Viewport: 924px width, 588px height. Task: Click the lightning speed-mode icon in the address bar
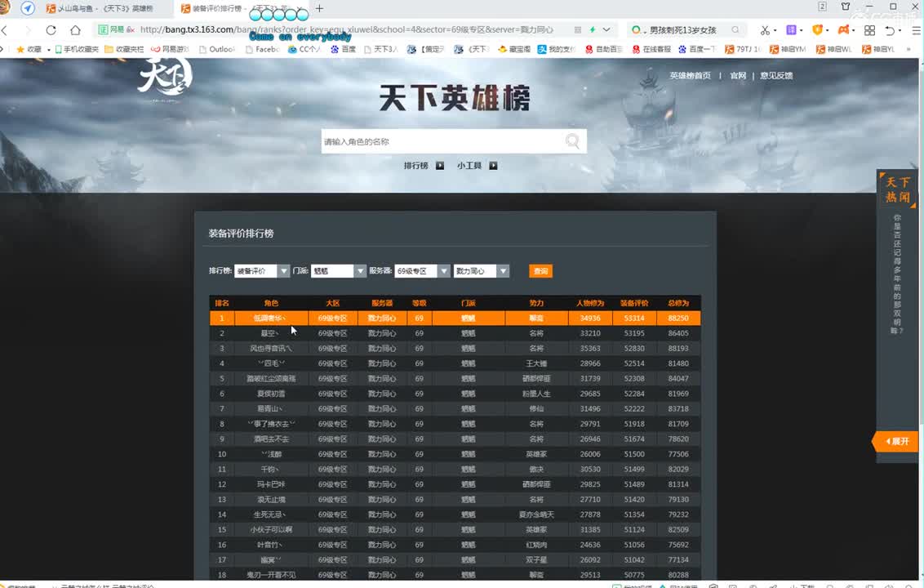pyautogui.click(x=593, y=29)
